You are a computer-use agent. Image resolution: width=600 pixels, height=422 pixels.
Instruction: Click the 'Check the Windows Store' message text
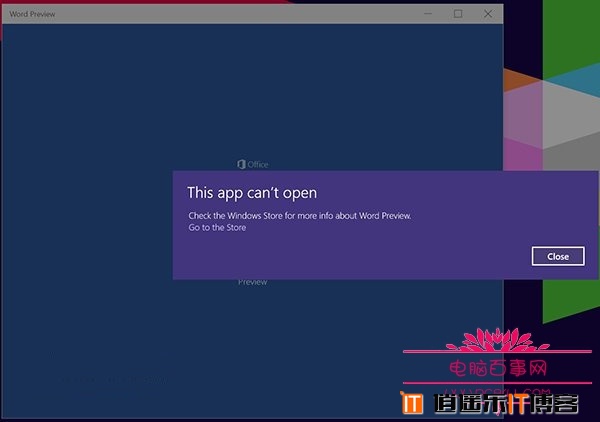coord(300,216)
